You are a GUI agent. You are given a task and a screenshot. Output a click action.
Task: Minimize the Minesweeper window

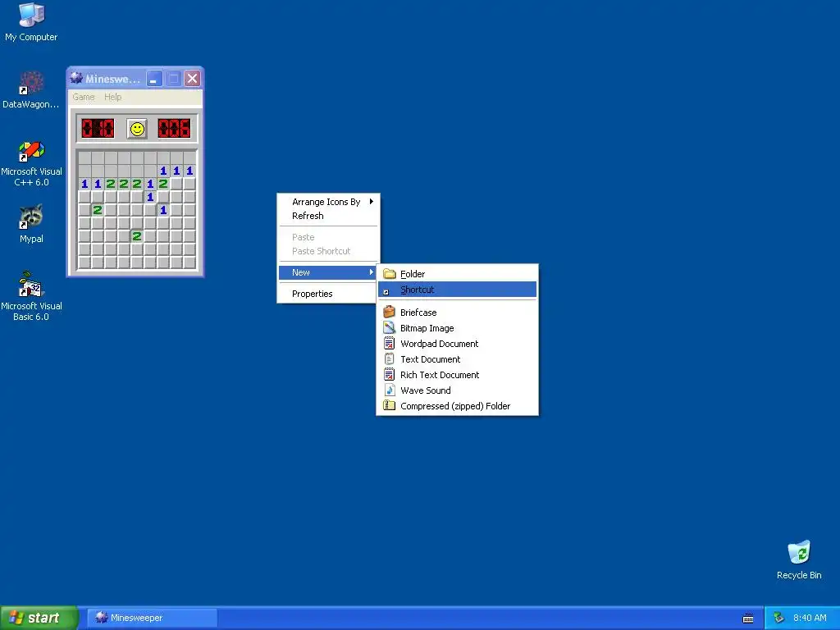155,79
